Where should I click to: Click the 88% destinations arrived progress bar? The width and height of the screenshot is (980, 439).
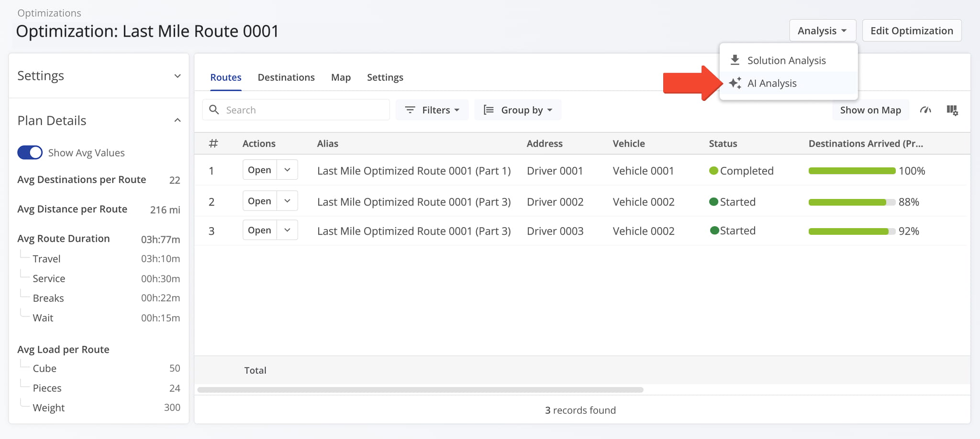pyautogui.click(x=852, y=202)
